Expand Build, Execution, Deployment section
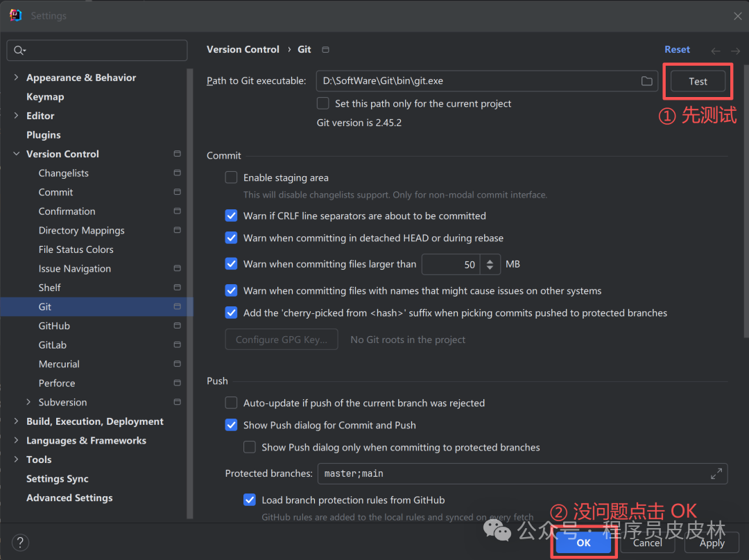 tap(16, 421)
